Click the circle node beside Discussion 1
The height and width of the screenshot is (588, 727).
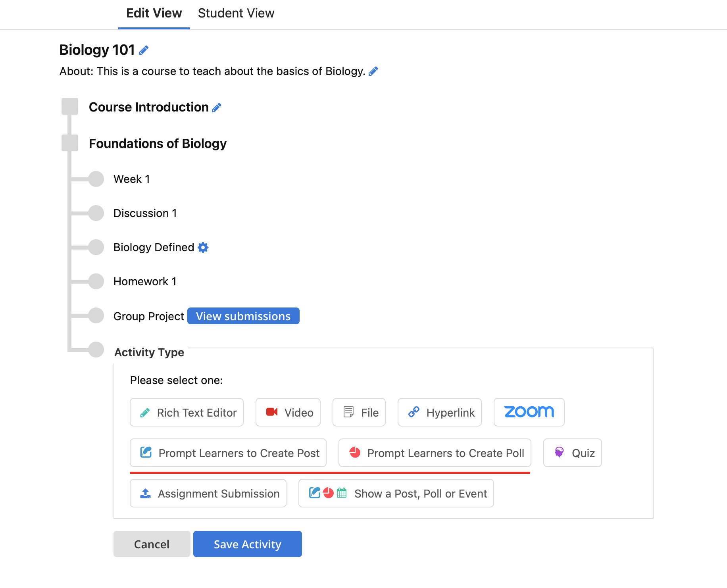(x=96, y=213)
